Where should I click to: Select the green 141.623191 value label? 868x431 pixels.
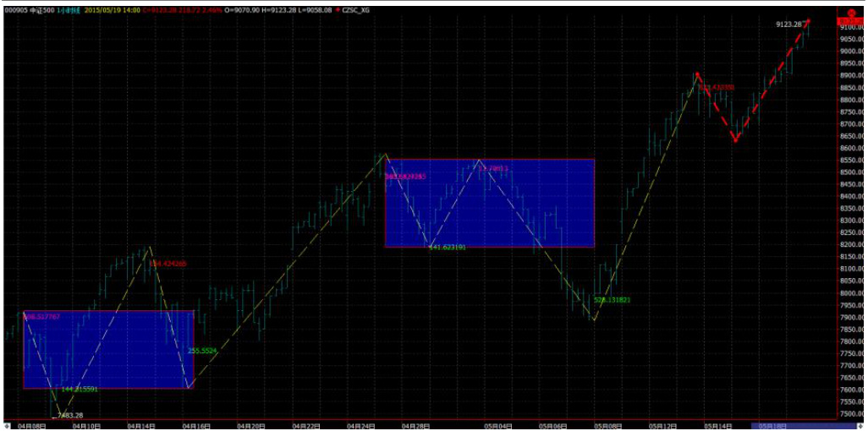(448, 247)
